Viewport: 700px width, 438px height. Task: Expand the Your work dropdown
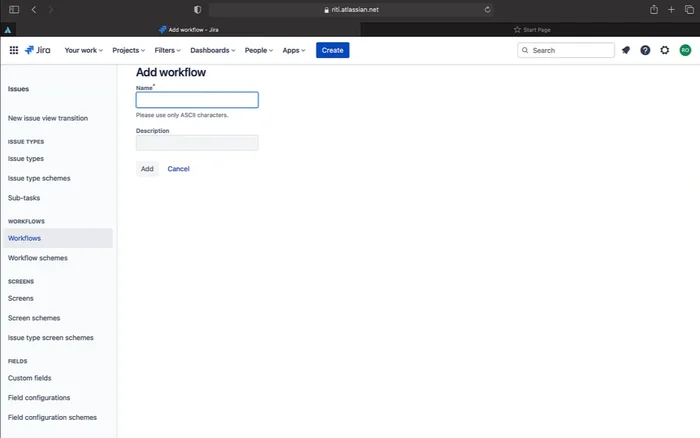(x=84, y=50)
